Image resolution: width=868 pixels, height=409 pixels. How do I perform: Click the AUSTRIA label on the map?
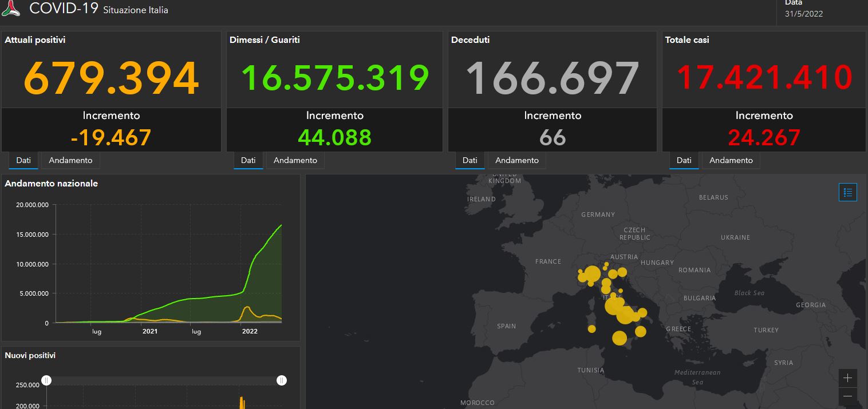click(624, 257)
